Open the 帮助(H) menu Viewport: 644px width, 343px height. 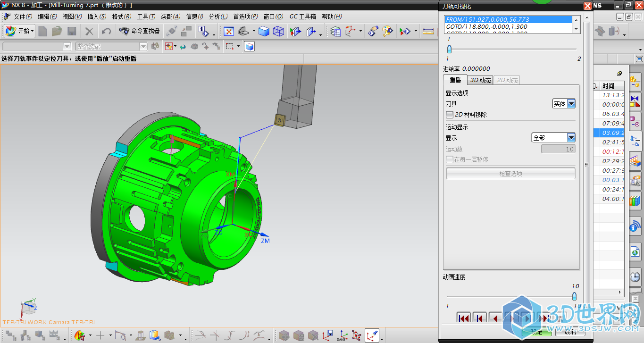pos(332,17)
